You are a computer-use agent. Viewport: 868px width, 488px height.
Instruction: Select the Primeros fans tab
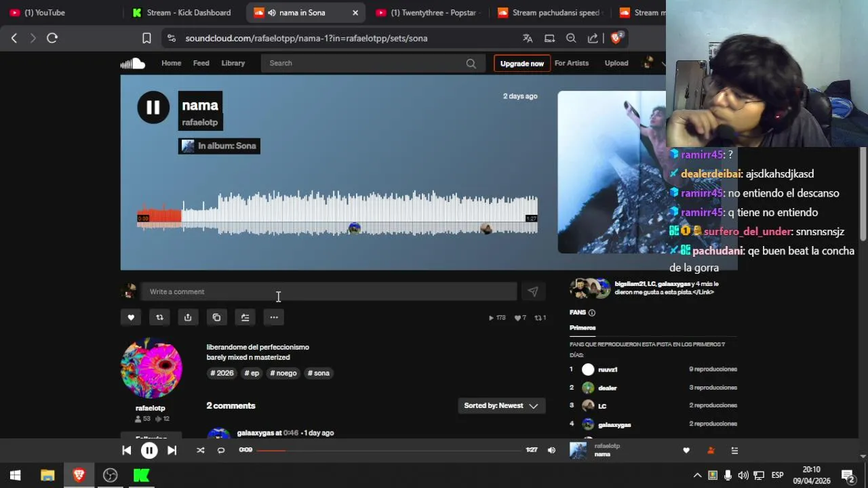pos(583,327)
